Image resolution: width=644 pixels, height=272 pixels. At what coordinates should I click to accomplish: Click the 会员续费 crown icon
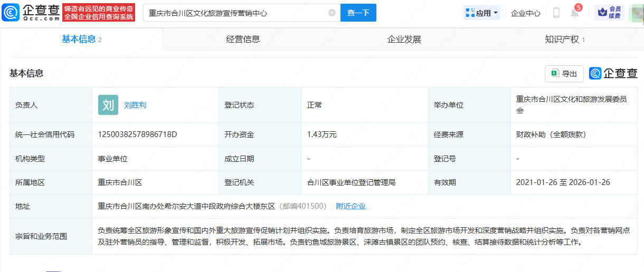point(609,13)
